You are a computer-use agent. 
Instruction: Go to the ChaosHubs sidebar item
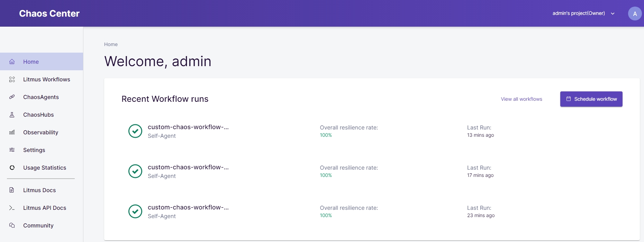[x=38, y=115]
